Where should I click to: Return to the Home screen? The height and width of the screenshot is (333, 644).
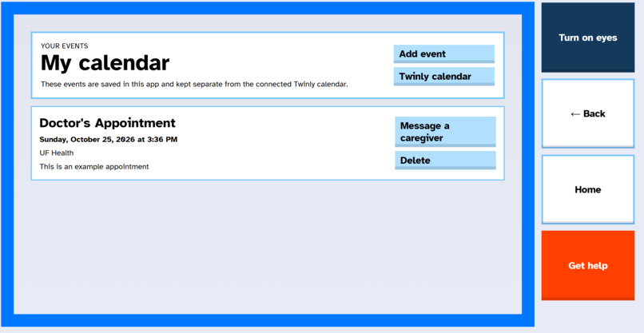(588, 189)
